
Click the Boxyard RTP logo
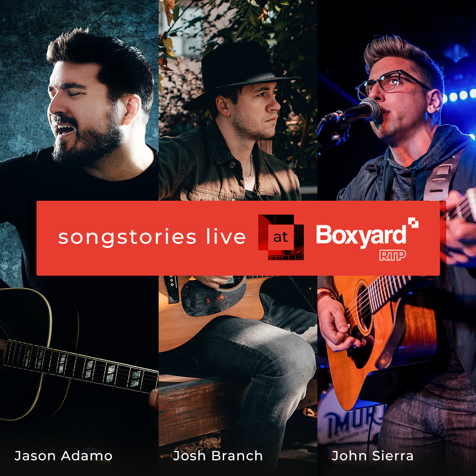[x=367, y=239]
